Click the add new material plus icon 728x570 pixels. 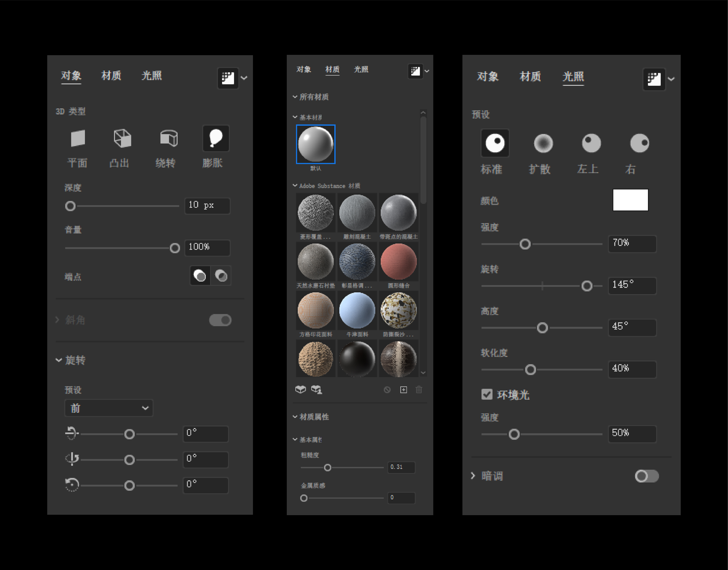pyautogui.click(x=403, y=389)
